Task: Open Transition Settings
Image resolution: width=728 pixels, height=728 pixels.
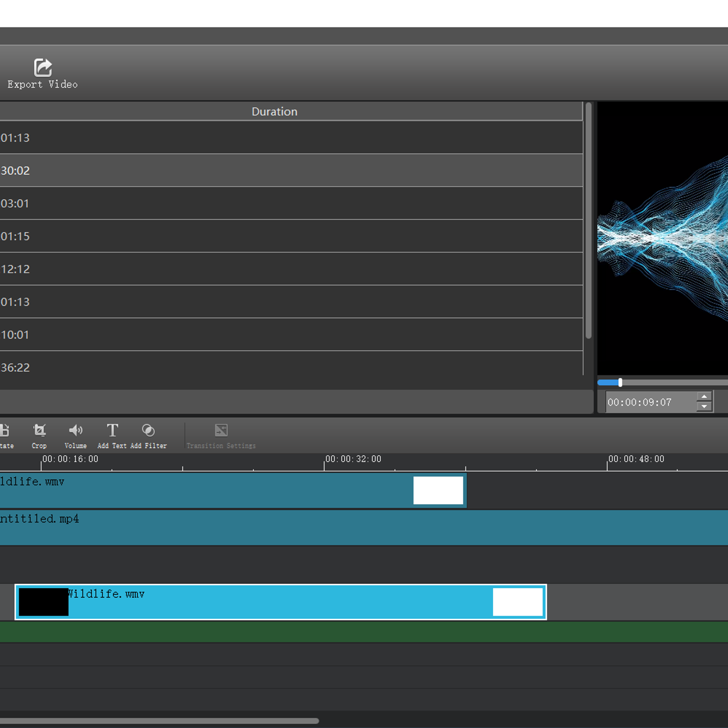Action: pyautogui.click(x=221, y=430)
